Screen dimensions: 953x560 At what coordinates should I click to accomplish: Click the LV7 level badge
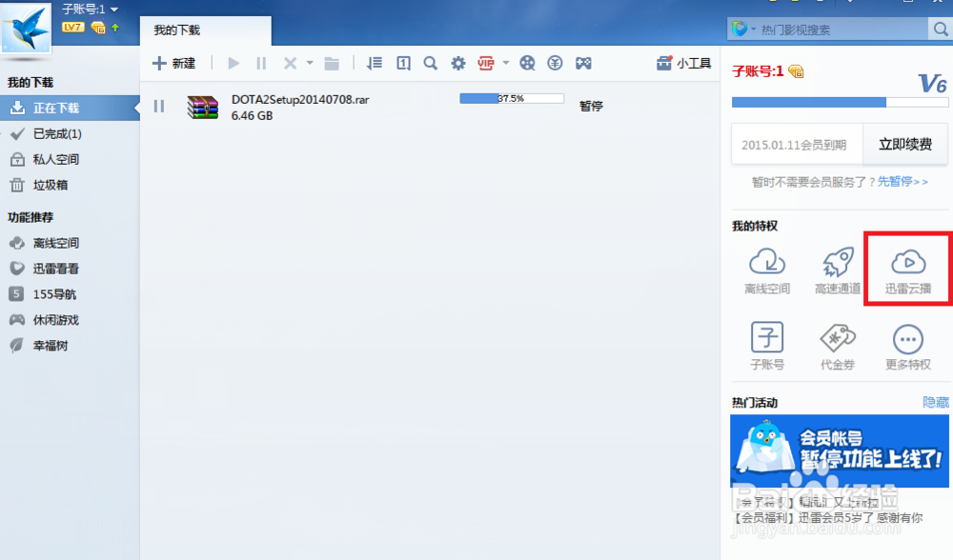pyautogui.click(x=73, y=28)
